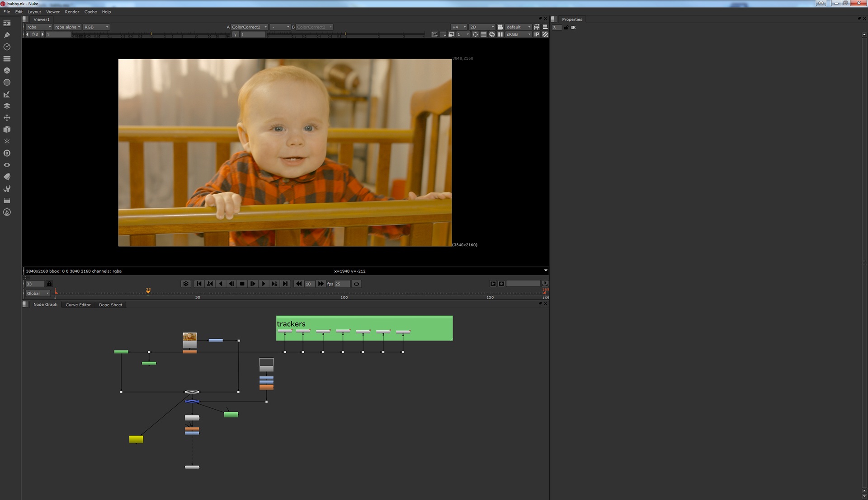
Task: Click the IP input process button
Action: point(537,34)
